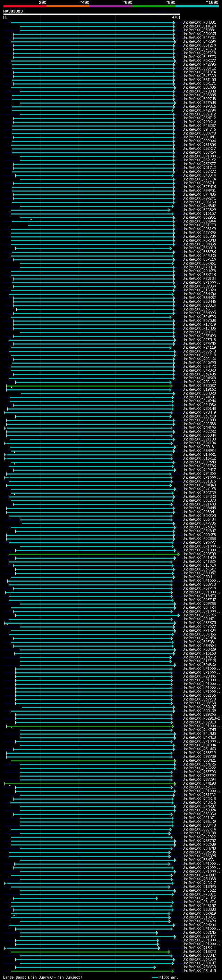The width and height of the screenshot is (222, 980).
Task: Select the AV393823 query name
Action: [x=13, y=11]
